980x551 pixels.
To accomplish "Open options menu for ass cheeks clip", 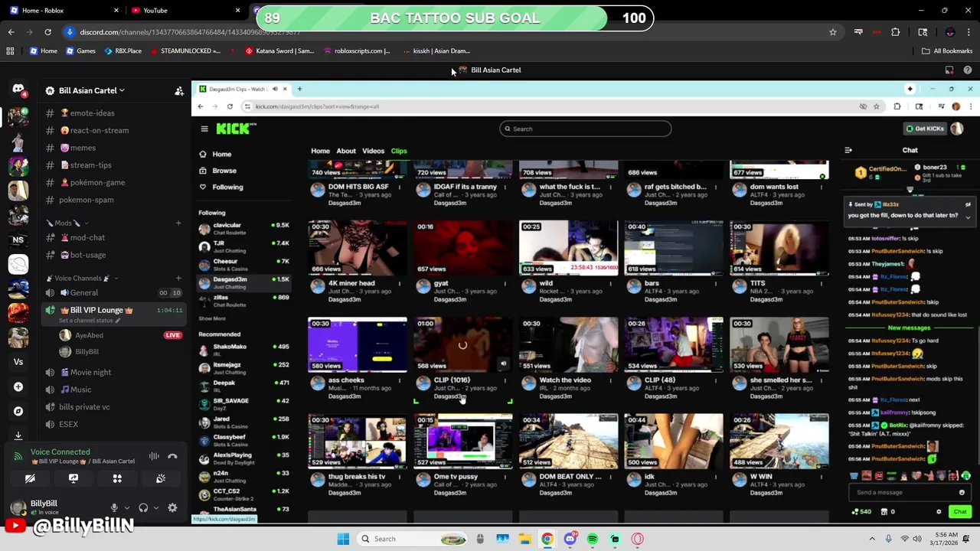I will 399,380.
